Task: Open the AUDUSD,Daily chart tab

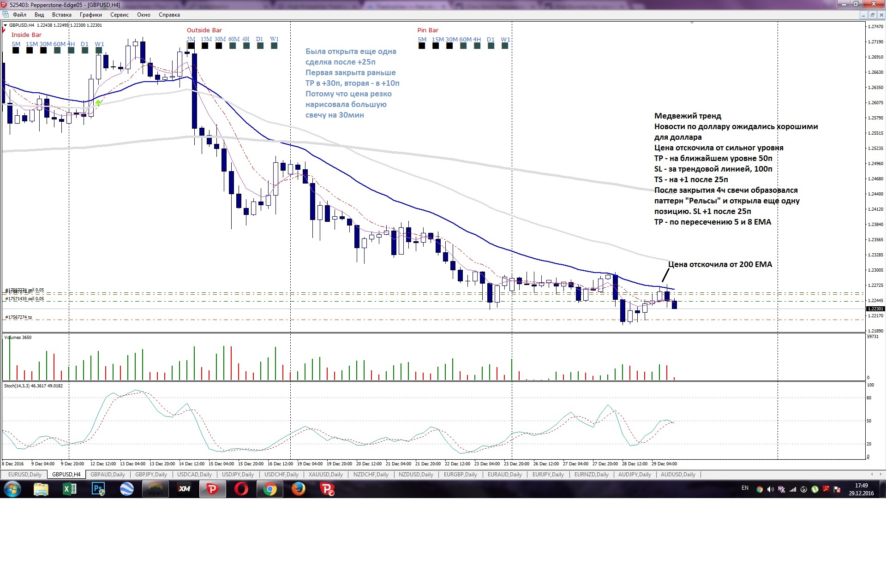Action: click(678, 475)
